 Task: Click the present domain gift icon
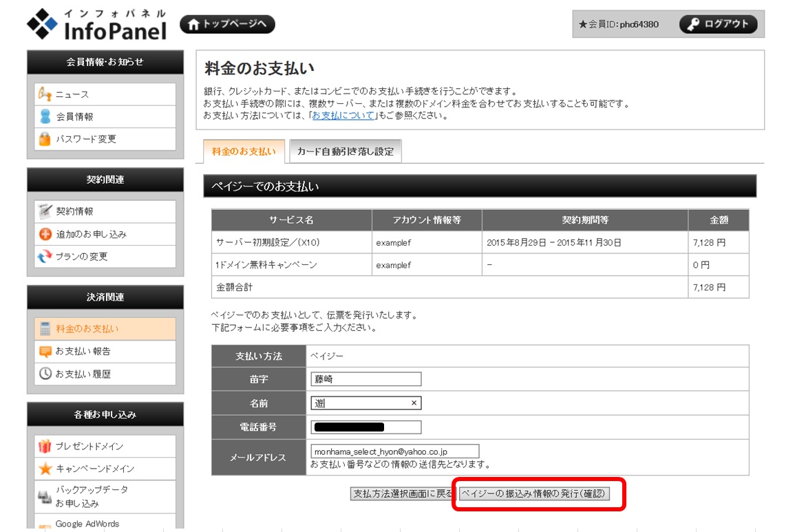[x=45, y=446]
